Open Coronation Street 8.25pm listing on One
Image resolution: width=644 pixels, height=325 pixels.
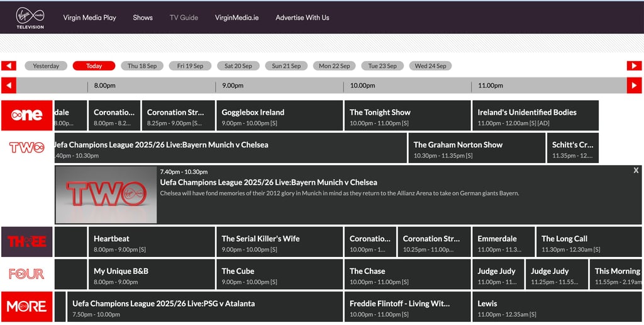[178, 115]
